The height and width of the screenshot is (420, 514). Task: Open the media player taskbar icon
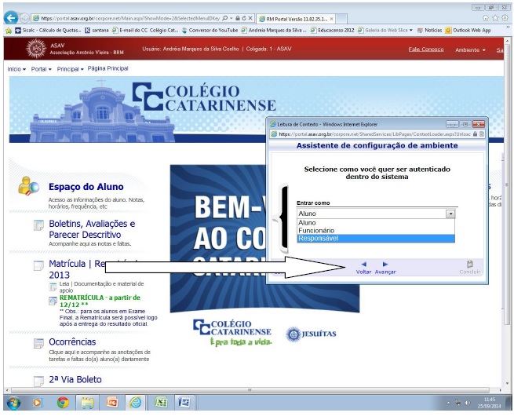38,403
